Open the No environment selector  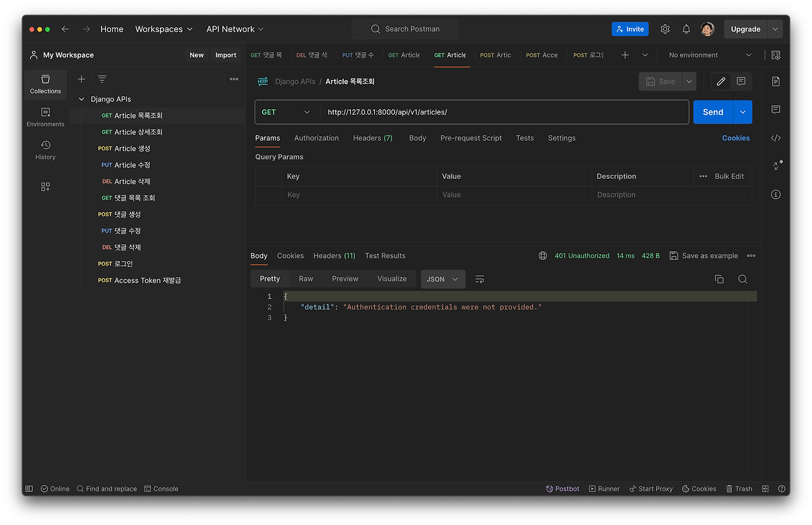(710, 55)
